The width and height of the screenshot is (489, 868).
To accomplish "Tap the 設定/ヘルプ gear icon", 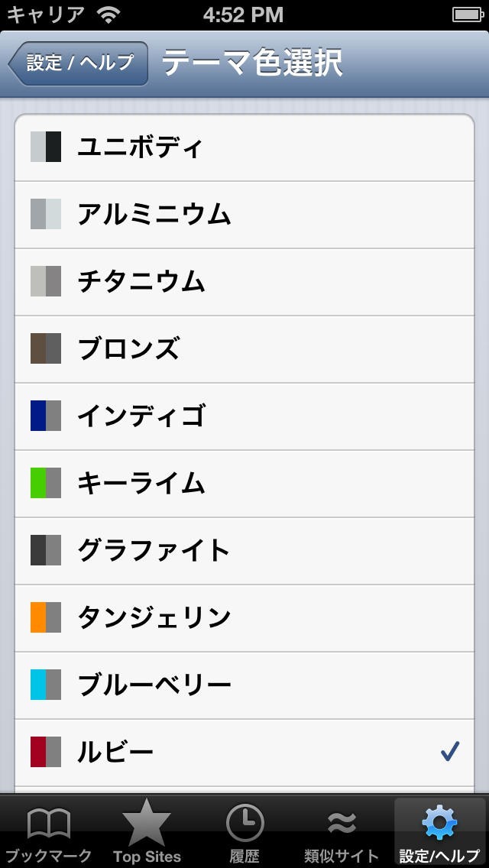I will tap(439, 824).
